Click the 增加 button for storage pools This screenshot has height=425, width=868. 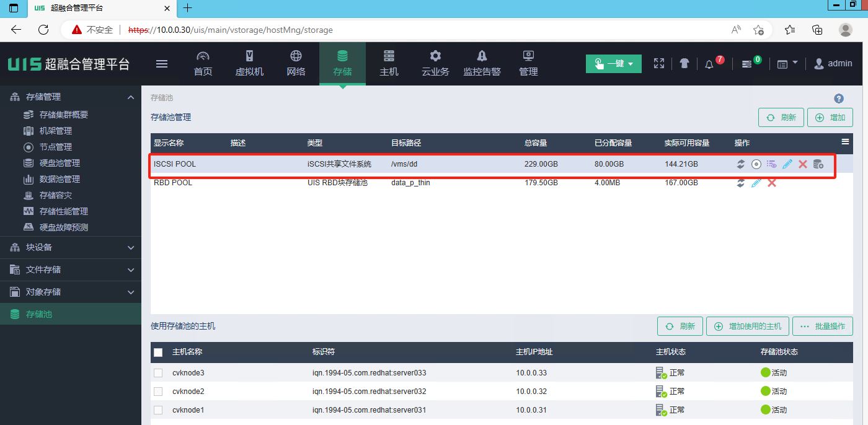coord(830,117)
